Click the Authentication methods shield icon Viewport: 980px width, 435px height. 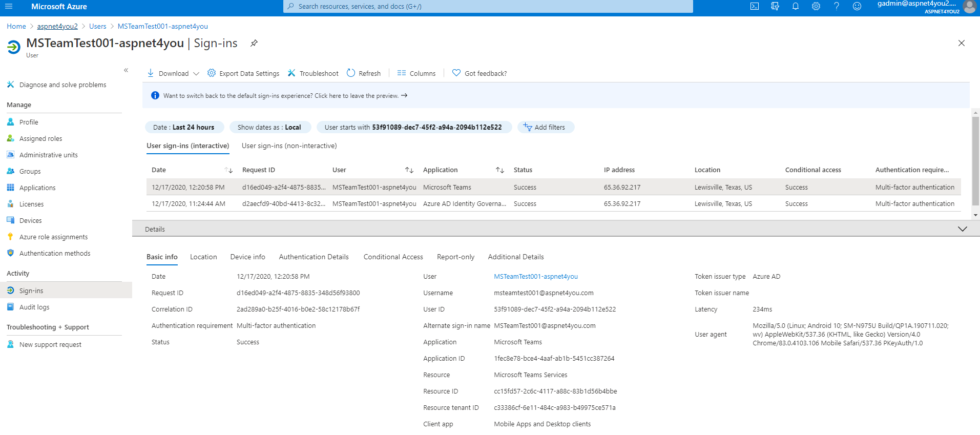click(x=11, y=253)
